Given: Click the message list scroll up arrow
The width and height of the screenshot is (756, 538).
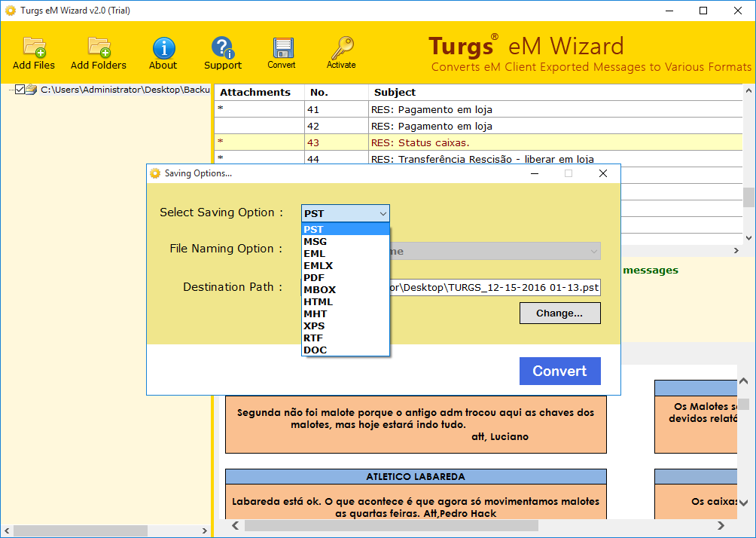Looking at the screenshot, I should point(748,90).
